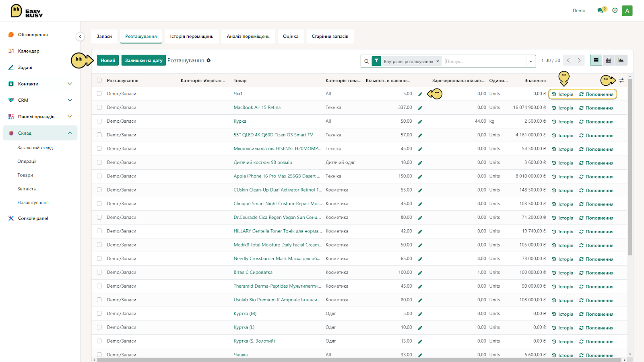This screenshot has height=362, width=644.
Task: Click the gear icon beside Розташування title
Action: pyautogui.click(x=208, y=60)
